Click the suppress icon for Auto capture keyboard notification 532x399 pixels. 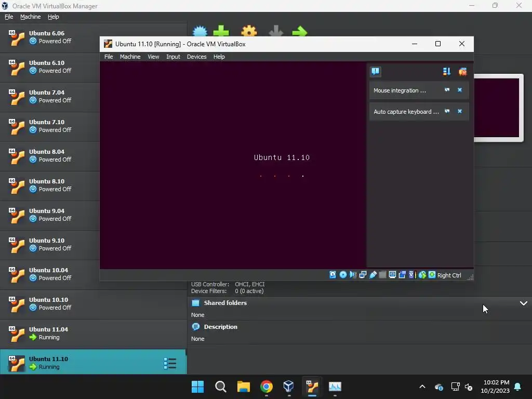click(x=447, y=111)
